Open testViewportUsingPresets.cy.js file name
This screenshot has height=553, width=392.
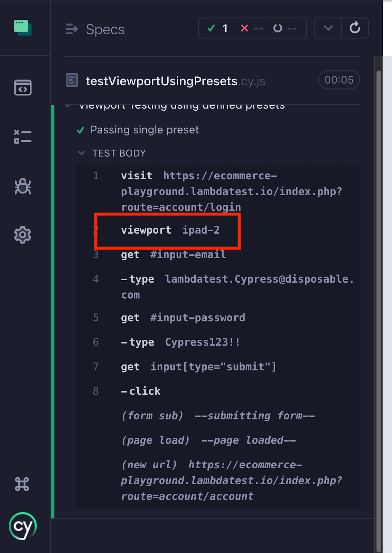(x=176, y=81)
